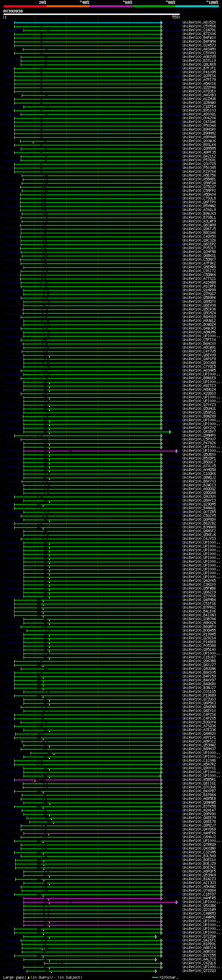Screen dimensions: 222x980
Task: Select hit label UniRef100_Q42112
Action: pos(199,156)
